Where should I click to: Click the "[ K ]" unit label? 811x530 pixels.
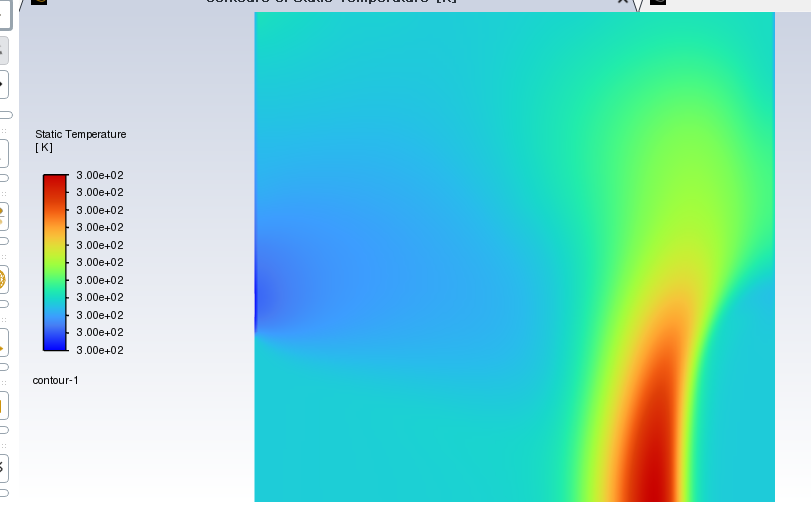click(x=44, y=147)
